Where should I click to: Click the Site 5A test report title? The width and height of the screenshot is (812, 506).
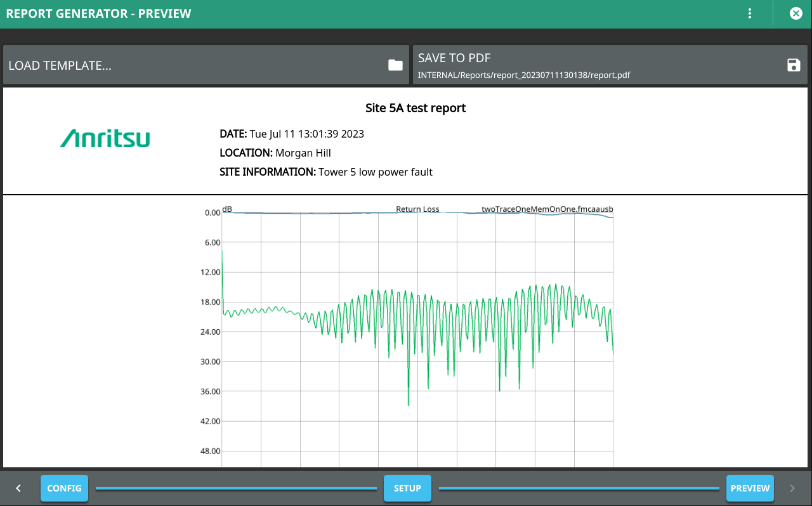tap(416, 108)
